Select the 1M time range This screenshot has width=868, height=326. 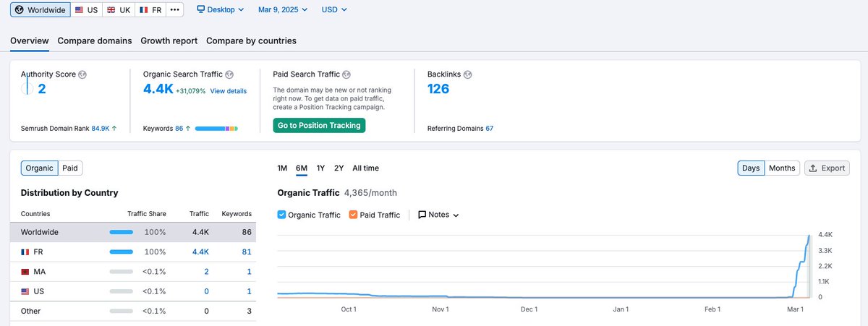(x=283, y=168)
